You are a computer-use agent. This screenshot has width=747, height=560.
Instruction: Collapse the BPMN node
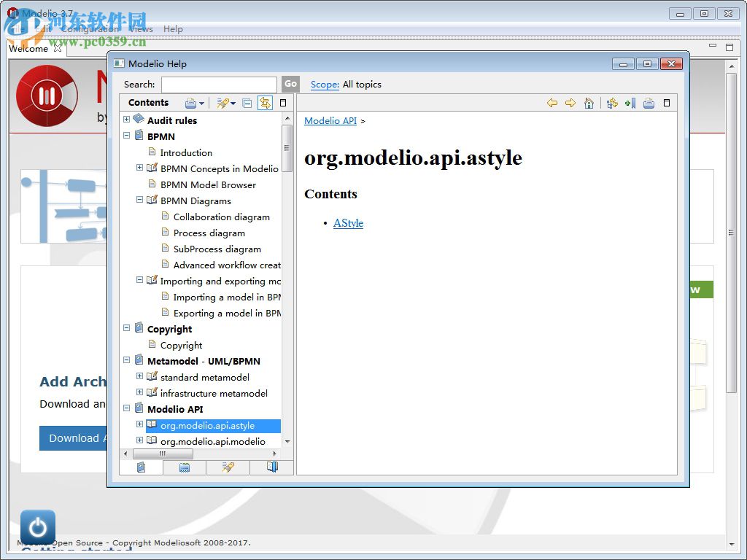point(126,135)
